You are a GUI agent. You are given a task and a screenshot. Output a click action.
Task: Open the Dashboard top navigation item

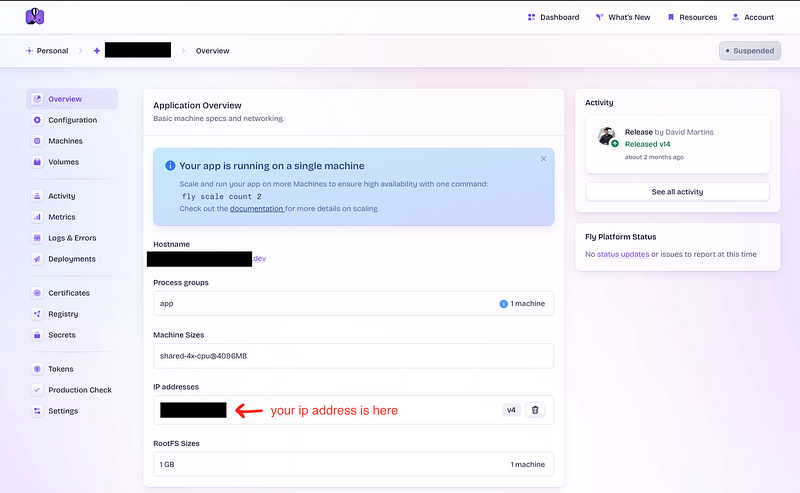tap(553, 17)
